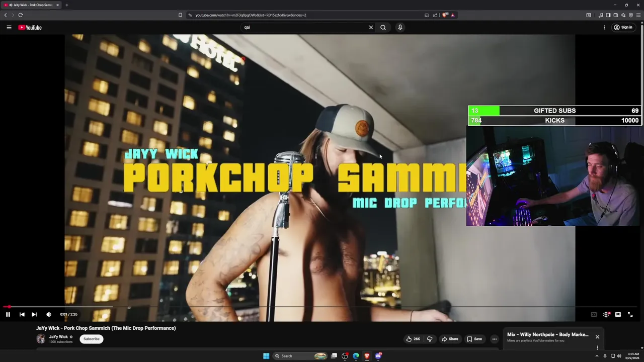644x362 pixels.
Task: Open Mix playlist panel options menu
Action: (x=597, y=347)
